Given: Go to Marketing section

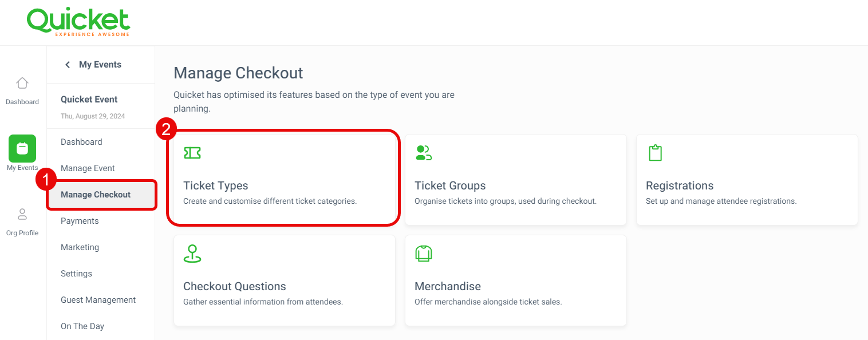Looking at the screenshot, I should tap(80, 247).
